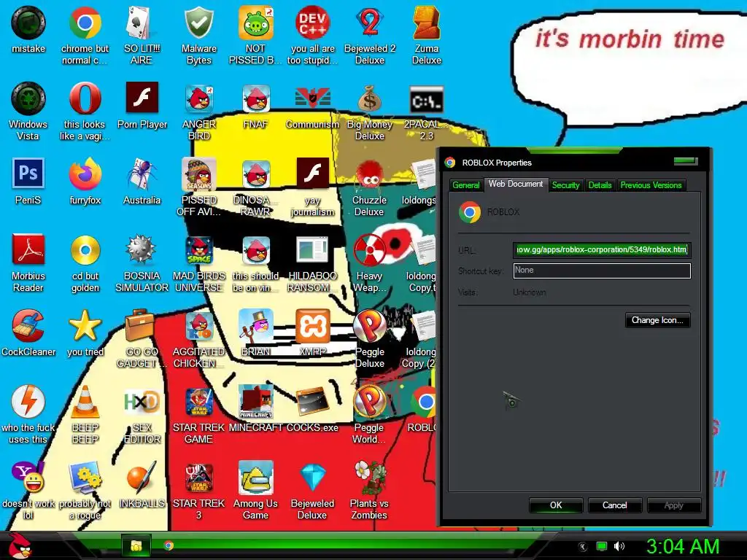The height and width of the screenshot is (560, 747).
Task: Select the INKBALLS icon
Action: coord(142,478)
